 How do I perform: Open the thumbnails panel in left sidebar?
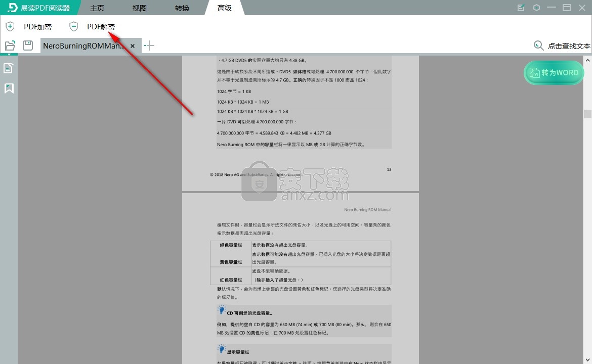coord(9,68)
